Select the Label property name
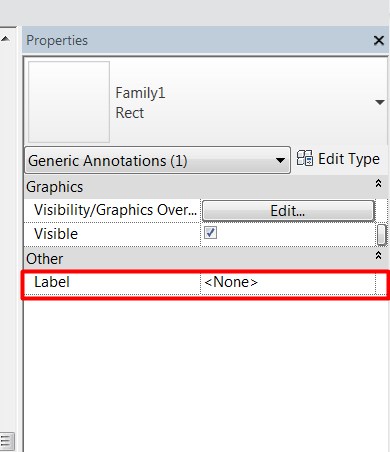Image resolution: width=390 pixels, height=452 pixels. click(x=52, y=282)
